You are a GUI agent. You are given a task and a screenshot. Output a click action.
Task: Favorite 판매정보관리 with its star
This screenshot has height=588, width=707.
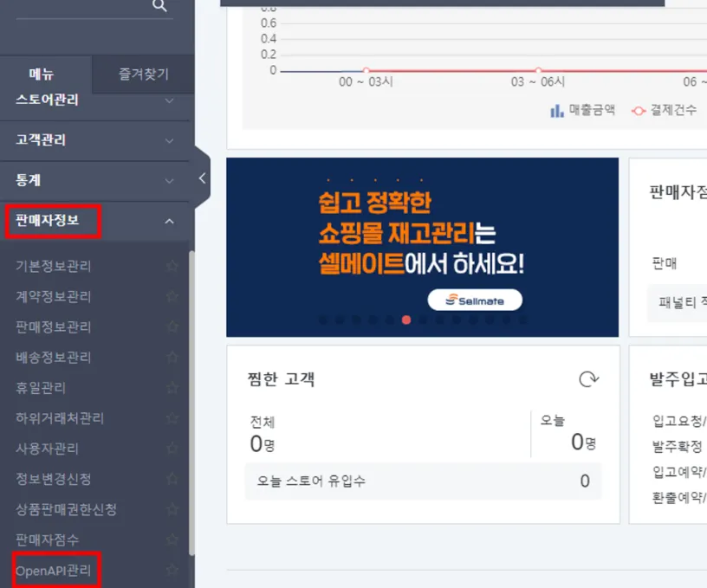coord(172,326)
